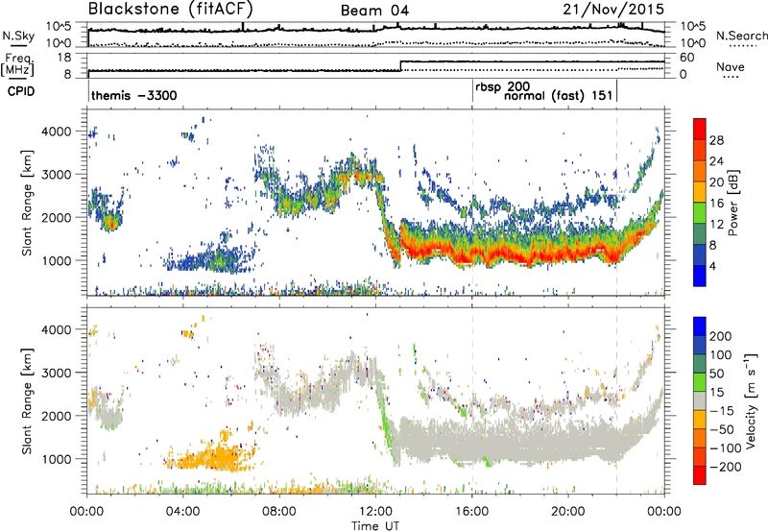Select the 'Beam 04' label
The width and height of the screenshot is (768, 532).
click(374, 11)
